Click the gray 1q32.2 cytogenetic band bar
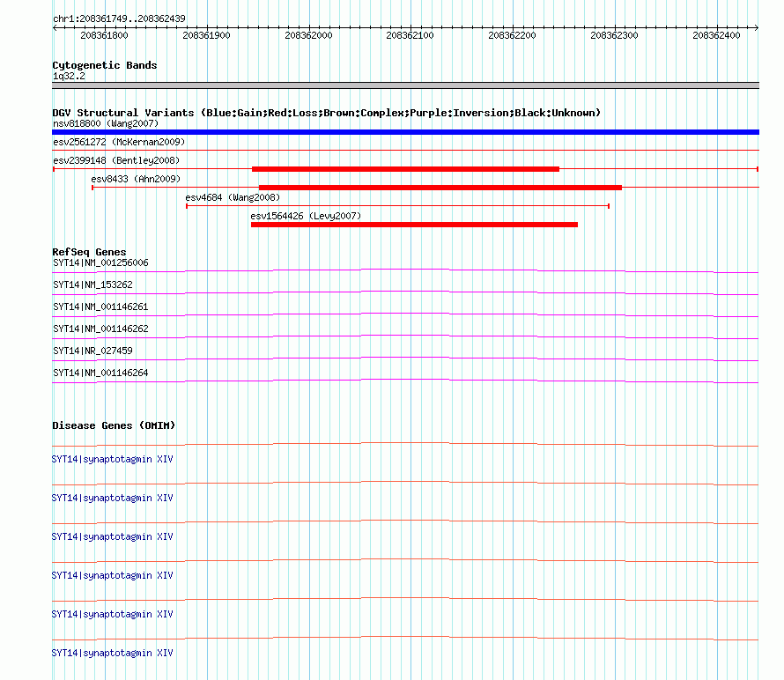Viewport: 784px width, 680px height. [x=405, y=85]
